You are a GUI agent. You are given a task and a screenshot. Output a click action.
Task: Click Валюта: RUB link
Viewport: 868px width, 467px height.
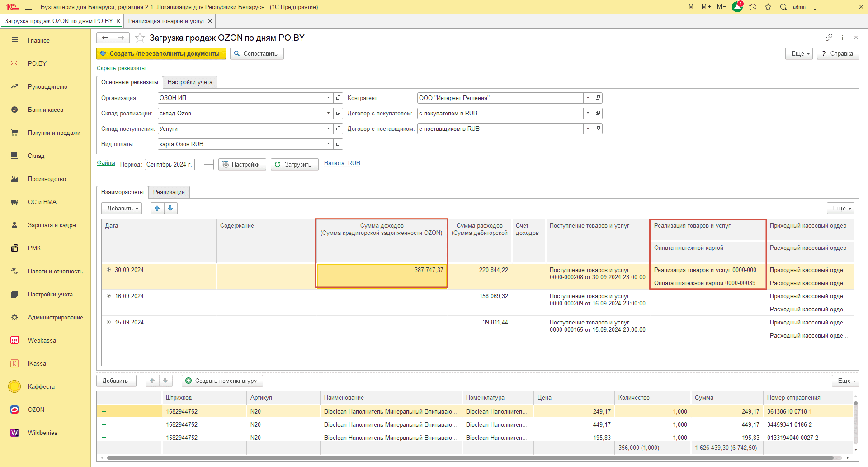point(342,163)
